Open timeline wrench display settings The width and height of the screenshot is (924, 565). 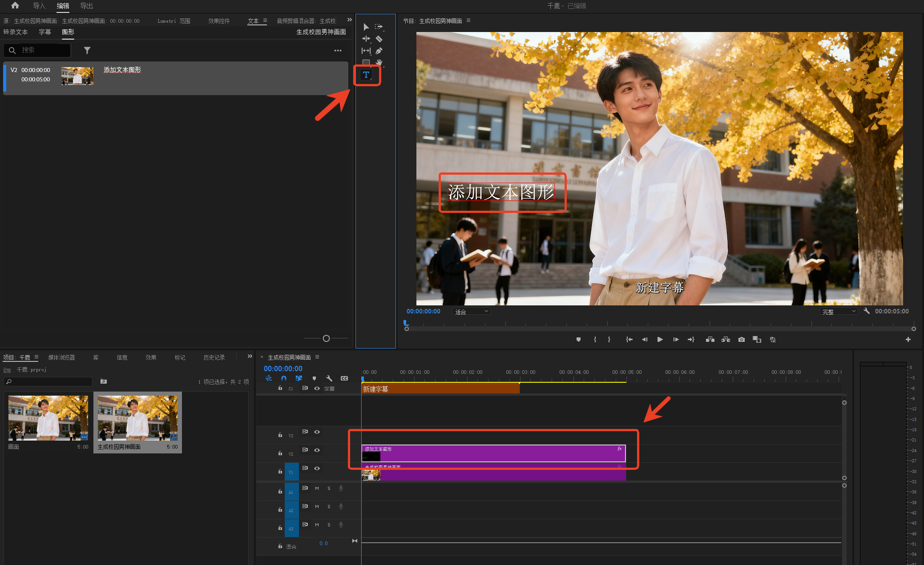(329, 378)
